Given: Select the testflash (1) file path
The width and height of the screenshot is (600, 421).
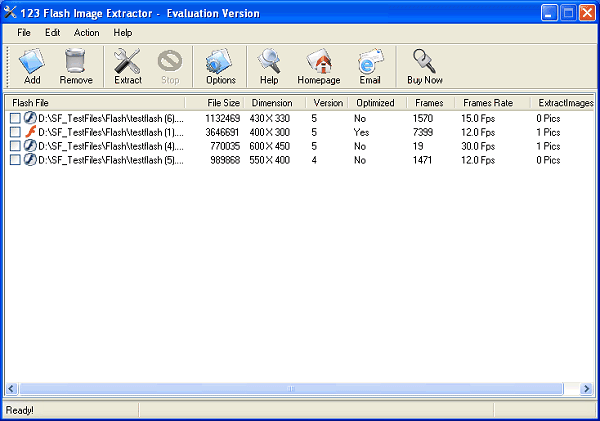Looking at the screenshot, I should click(111, 132).
